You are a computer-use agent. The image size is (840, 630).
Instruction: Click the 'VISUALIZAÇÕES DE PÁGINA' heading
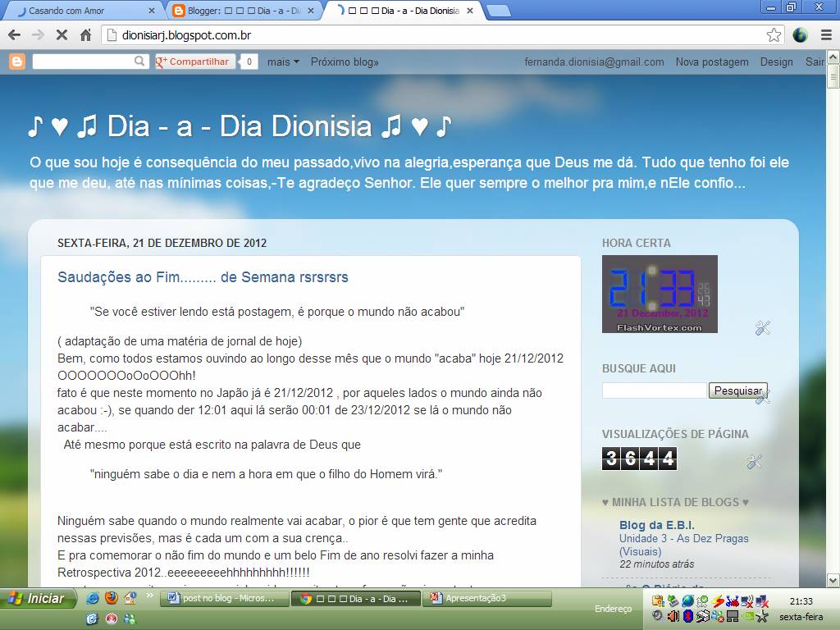[x=675, y=434]
